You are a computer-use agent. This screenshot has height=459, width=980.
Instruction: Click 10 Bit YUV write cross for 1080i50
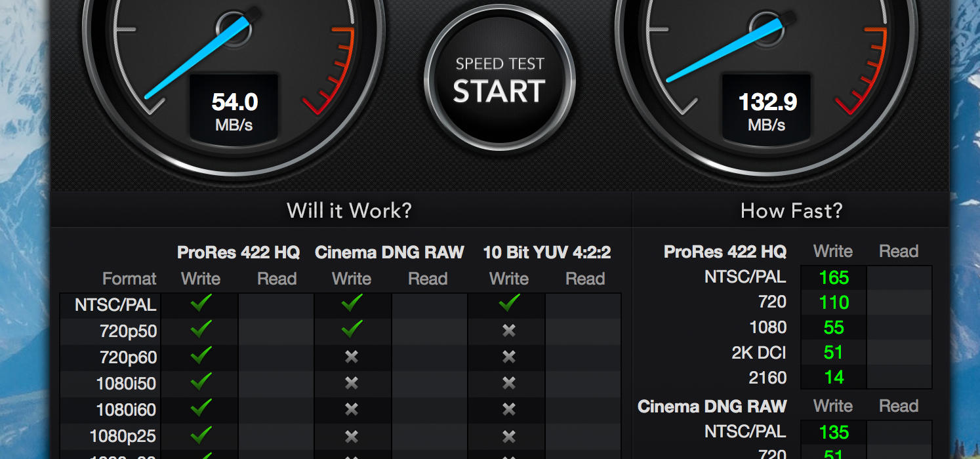click(509, 383)
